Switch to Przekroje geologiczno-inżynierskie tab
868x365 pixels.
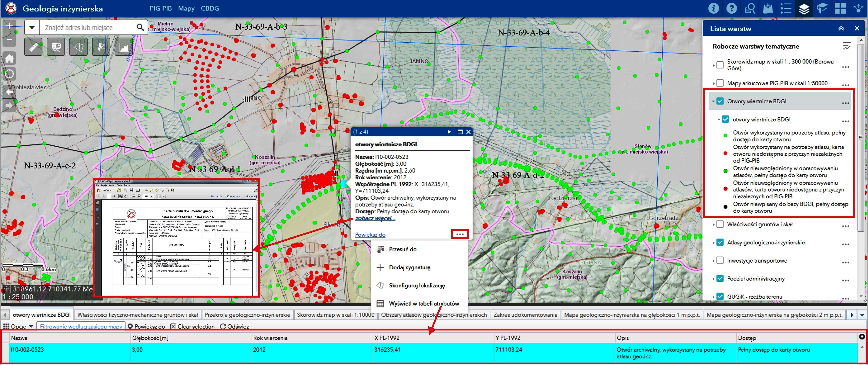(x=247, y=315)
